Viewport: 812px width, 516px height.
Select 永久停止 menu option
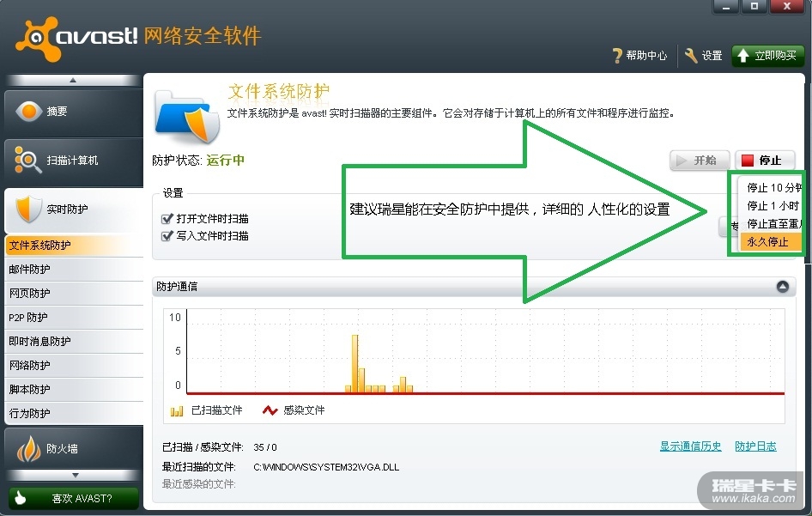click(771, 242)
